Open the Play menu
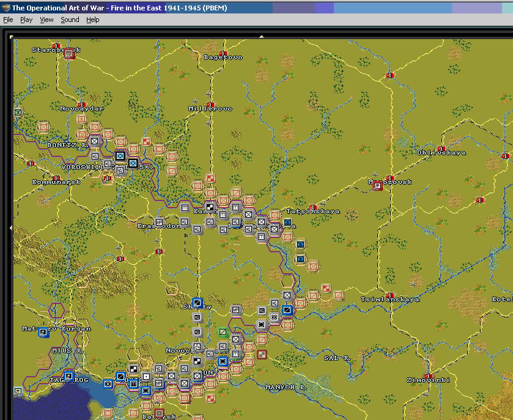Screen dimensions: 513x420 click(x=26, y=20)
